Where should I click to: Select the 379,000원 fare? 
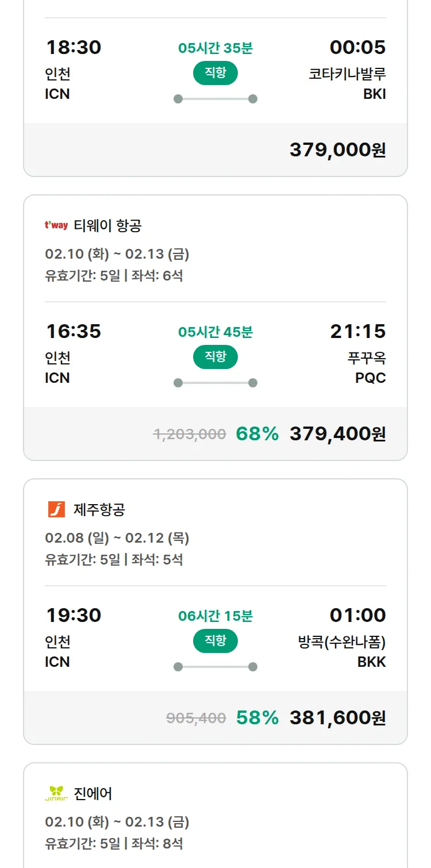point(337,150)
